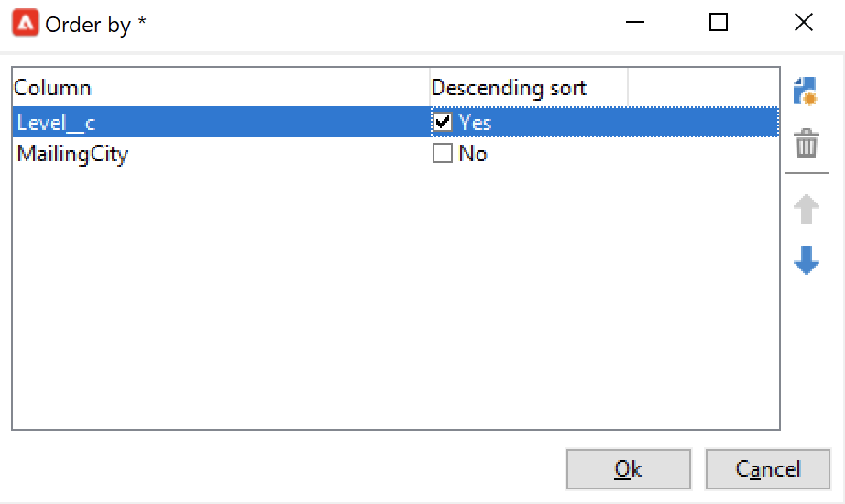
Task: Click empty area of sort list
Action: click(396, 299)
